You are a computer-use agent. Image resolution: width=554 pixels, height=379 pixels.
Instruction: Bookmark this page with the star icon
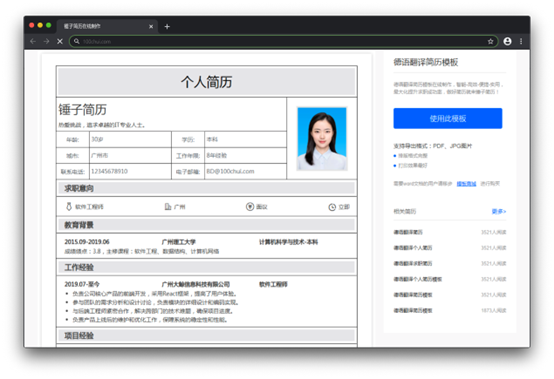[490, 41]
